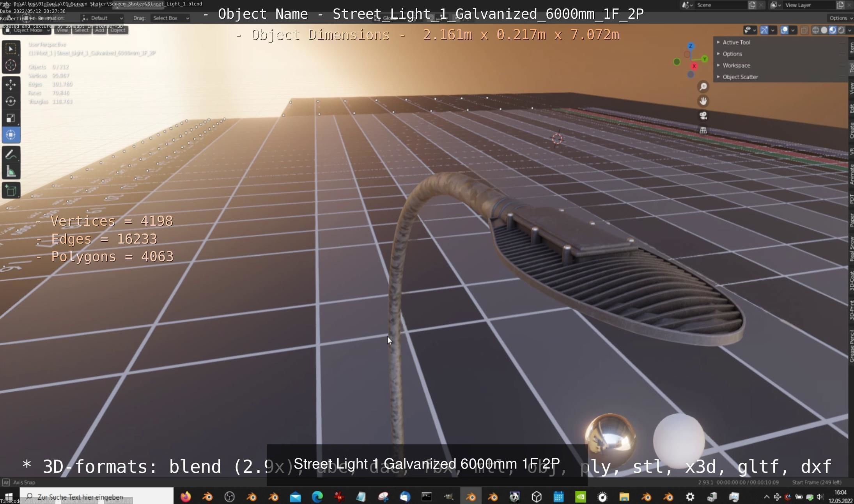Viewport: 854px width, 504px height.
Task: Open the Select Box drag dropdown
Action: 170,18
